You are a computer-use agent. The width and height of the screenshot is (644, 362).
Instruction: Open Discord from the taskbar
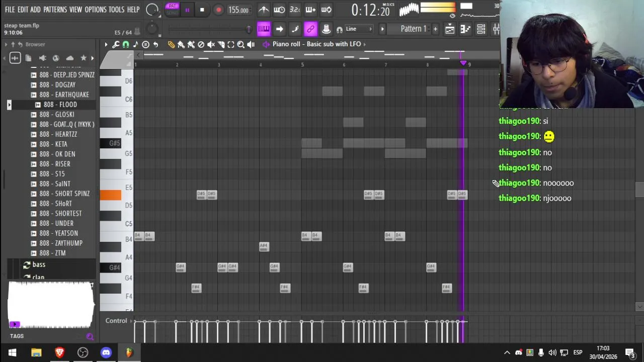pyautogui.click(x=106, y=352)
